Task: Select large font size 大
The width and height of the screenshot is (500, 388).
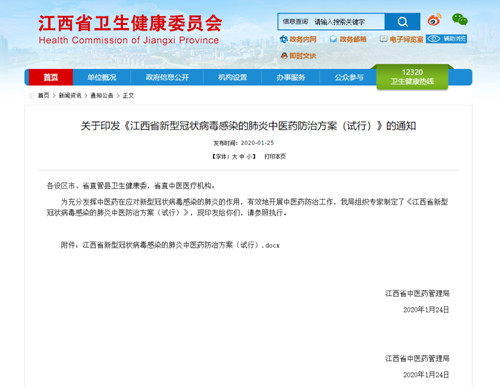Action: [x=235, y=157]
